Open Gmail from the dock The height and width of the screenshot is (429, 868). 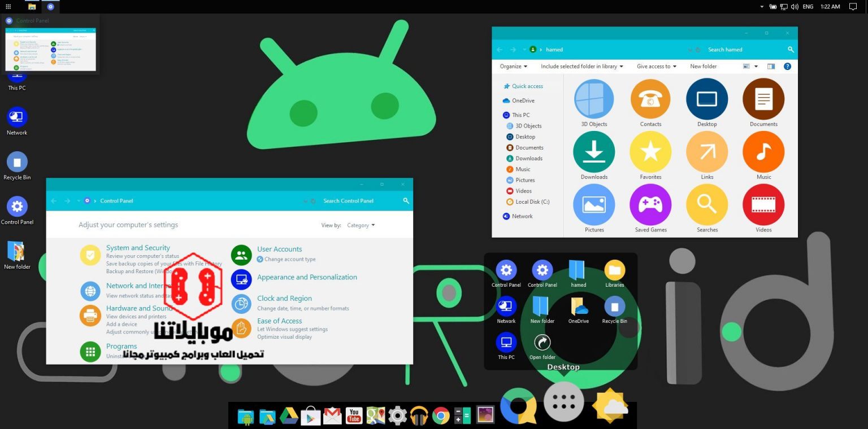pos(332,416)
